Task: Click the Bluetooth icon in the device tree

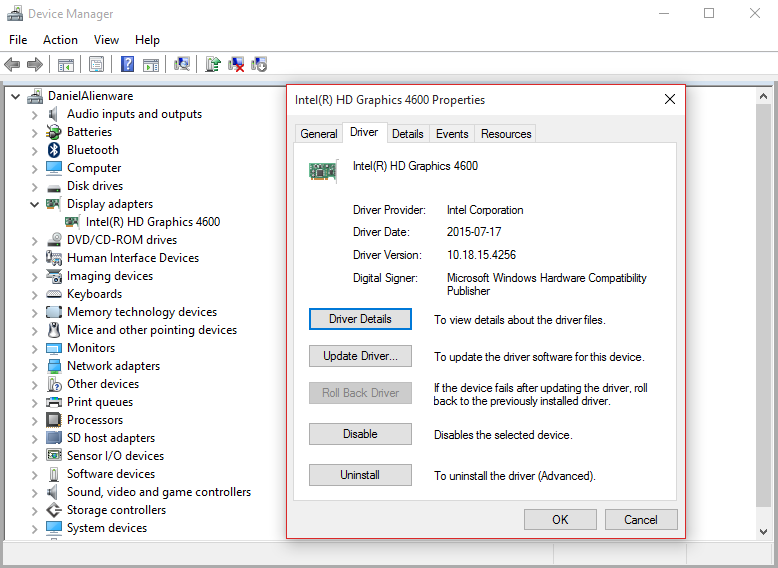Action: (x=54, y=150)
